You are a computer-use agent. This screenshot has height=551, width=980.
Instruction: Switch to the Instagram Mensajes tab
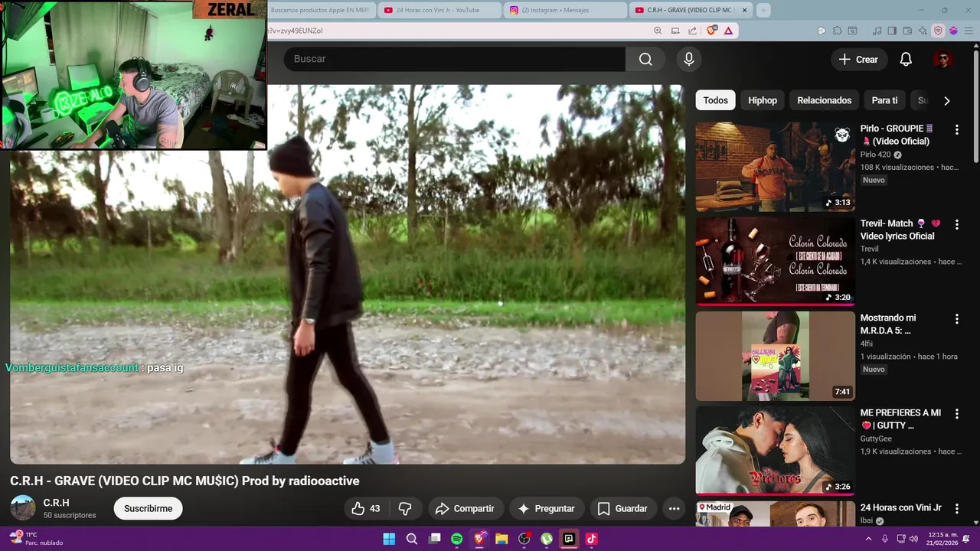coord(564,10)
